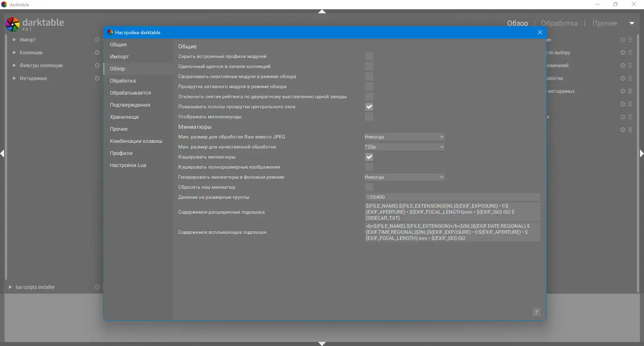Click reset icon in 'по выбору' row
The image size is (644, 346).
[623, 53]
